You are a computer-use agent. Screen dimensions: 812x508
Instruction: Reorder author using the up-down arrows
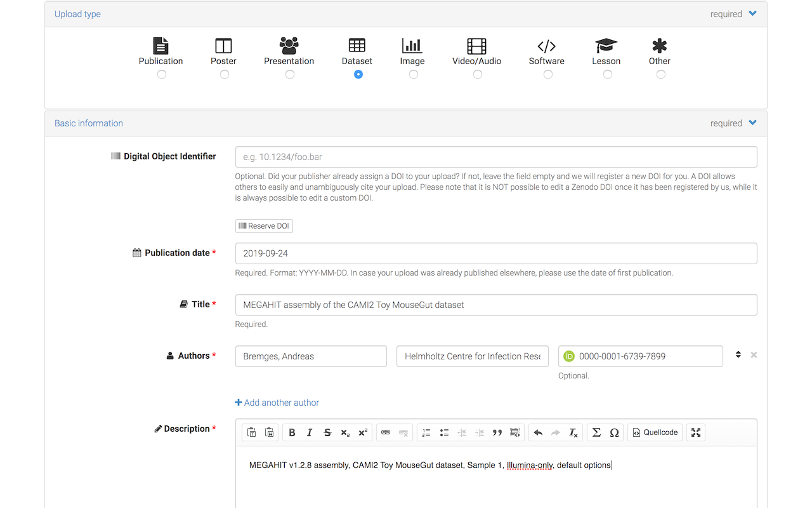738,354
